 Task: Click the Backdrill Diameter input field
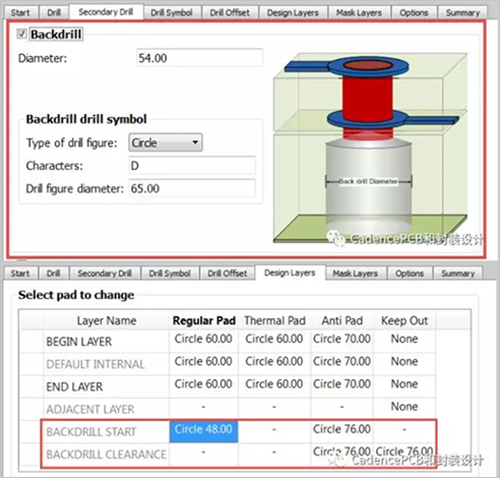[x=199, y=58]
